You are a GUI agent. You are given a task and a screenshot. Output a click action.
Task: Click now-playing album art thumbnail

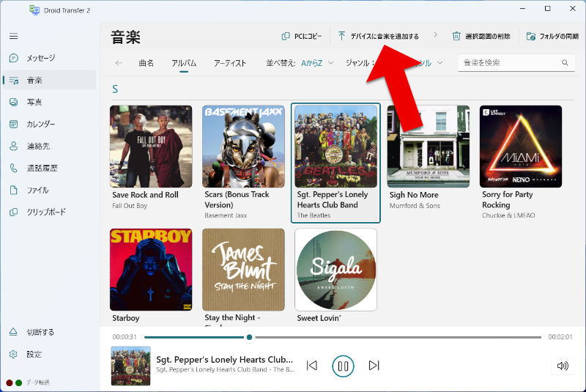(x=131, y=366)
